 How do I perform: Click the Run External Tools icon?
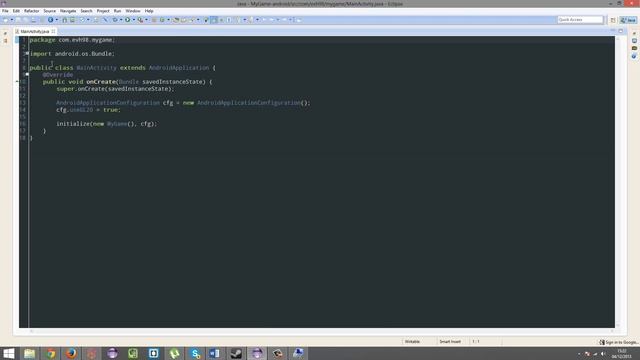coord(140,20)
